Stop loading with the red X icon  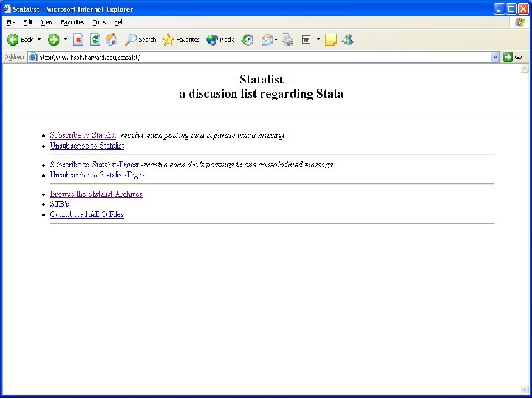pyautogui.click(x=78, y=40)
